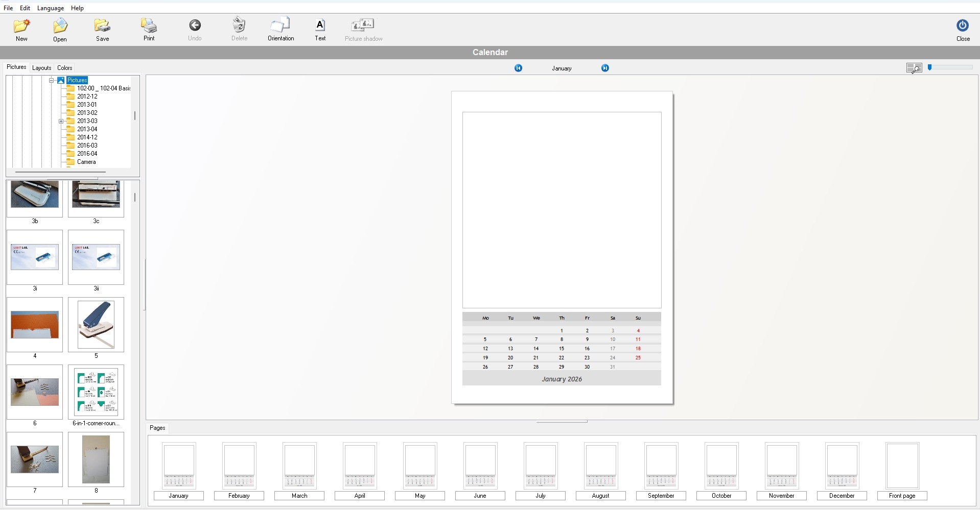Open the February page thumbnail
This screenshot has width=980, height=510.
pos(239,466)
